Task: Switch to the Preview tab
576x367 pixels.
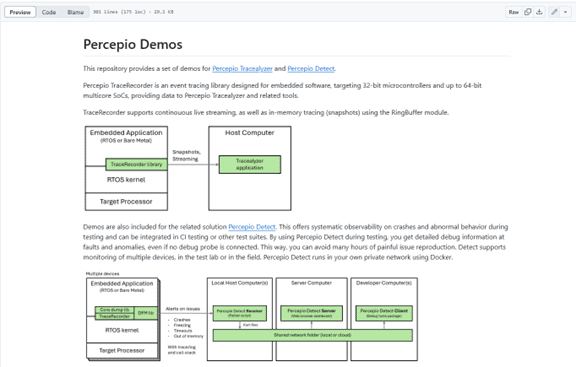Action: coord(20,12)
